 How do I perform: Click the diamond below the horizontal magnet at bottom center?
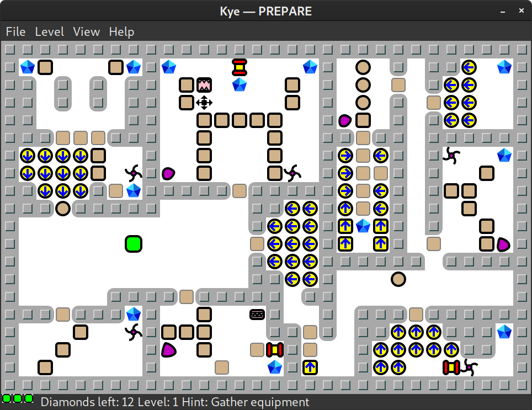click(274, 368)
